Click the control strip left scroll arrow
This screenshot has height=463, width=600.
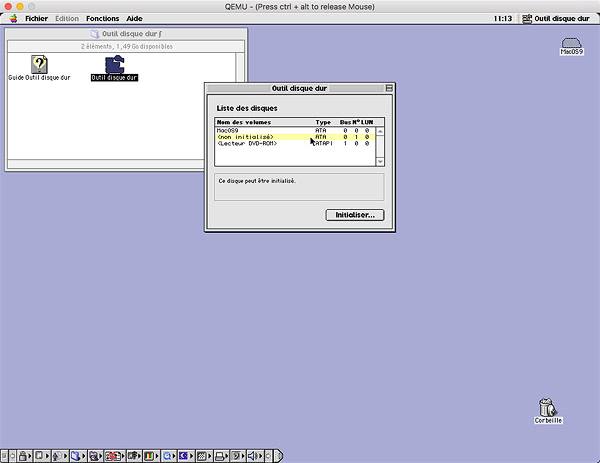(12, 456)
